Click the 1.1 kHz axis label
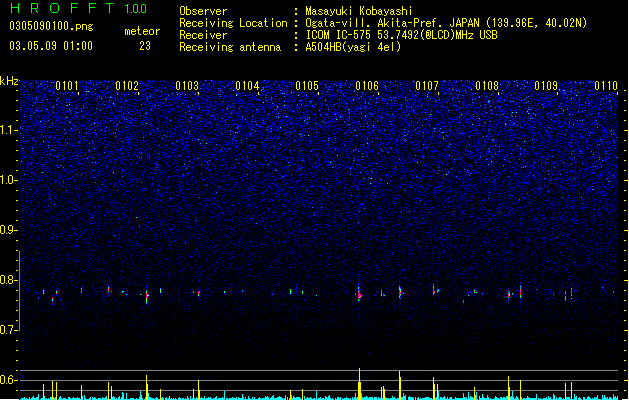The image size is (629, 400). (x=8, y=130)
